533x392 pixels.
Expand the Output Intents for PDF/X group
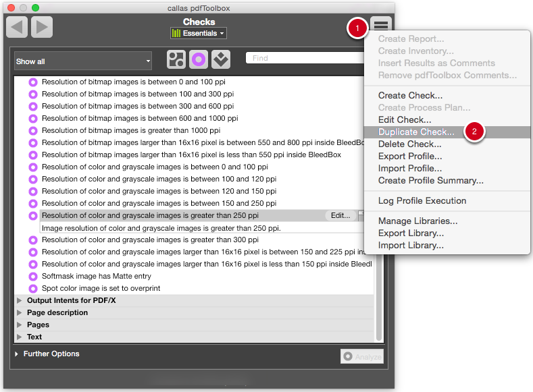click(20, 300)
